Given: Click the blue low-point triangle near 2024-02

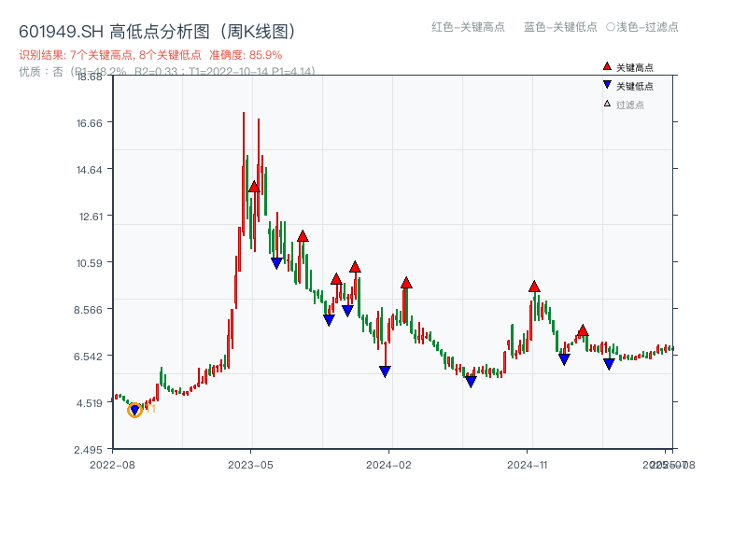Looking at the screenshot, I should pos(385,371).
